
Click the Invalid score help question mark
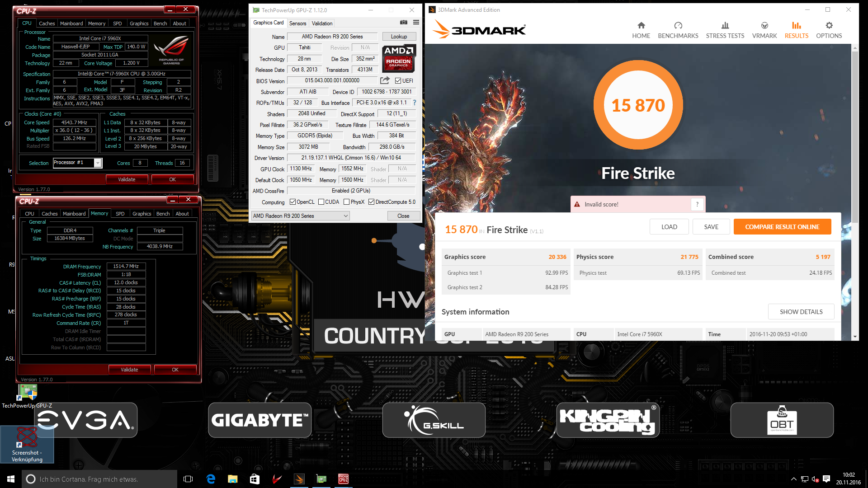point(697,204)
